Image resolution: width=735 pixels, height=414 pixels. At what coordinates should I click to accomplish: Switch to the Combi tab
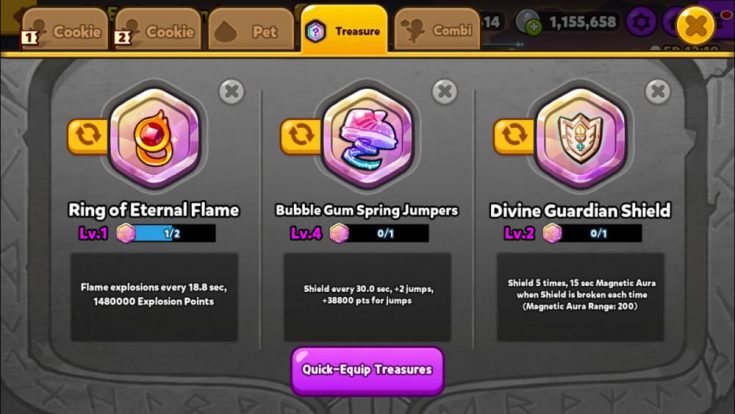coord(437,30)
